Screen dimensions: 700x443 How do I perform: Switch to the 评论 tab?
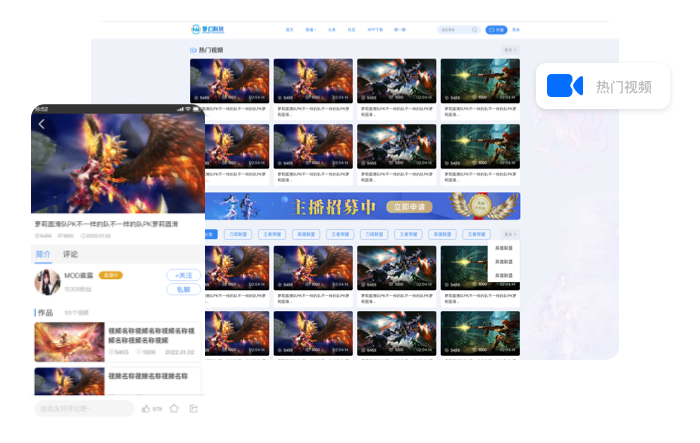click(x=70, y=255)
